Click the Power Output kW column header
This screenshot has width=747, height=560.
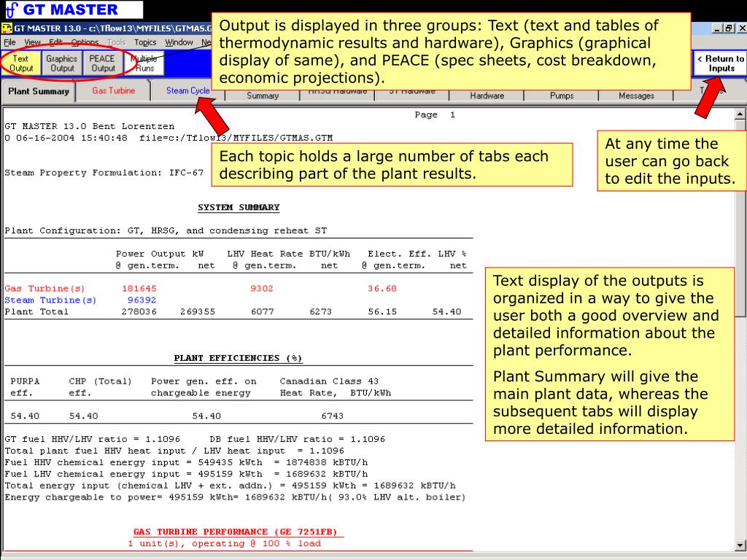[160, 254]
